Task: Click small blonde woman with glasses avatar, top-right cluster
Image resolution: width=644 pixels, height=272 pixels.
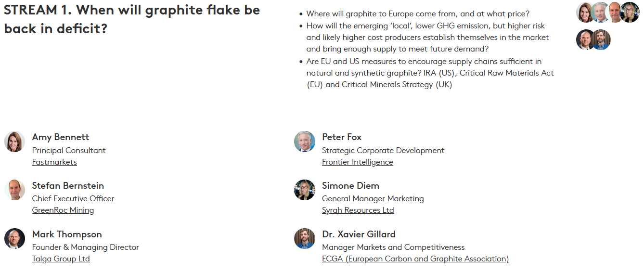Action: [630, 13]
